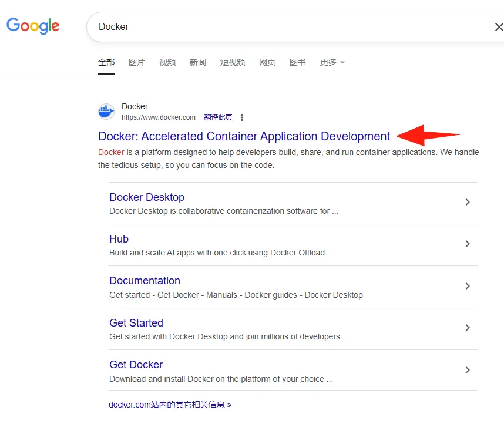
Task: Click the Docker site name above the URL
Action: [135, 106]
